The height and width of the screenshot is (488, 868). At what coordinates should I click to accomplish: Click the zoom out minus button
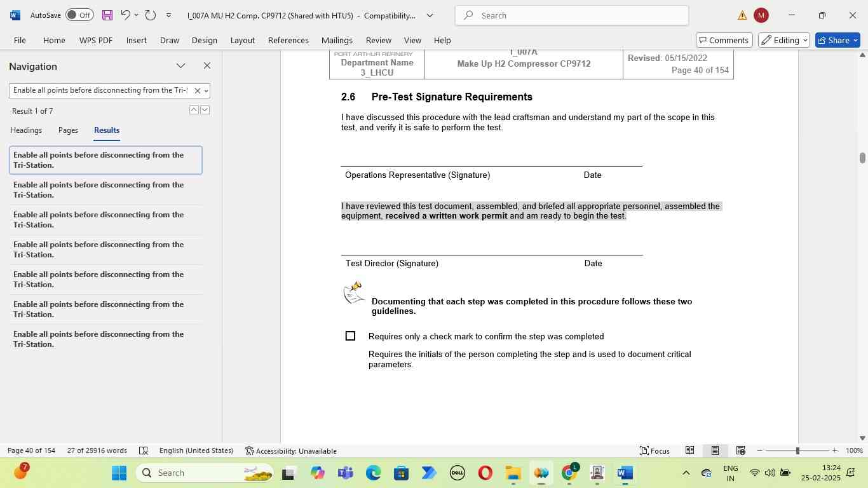(759, 451)
